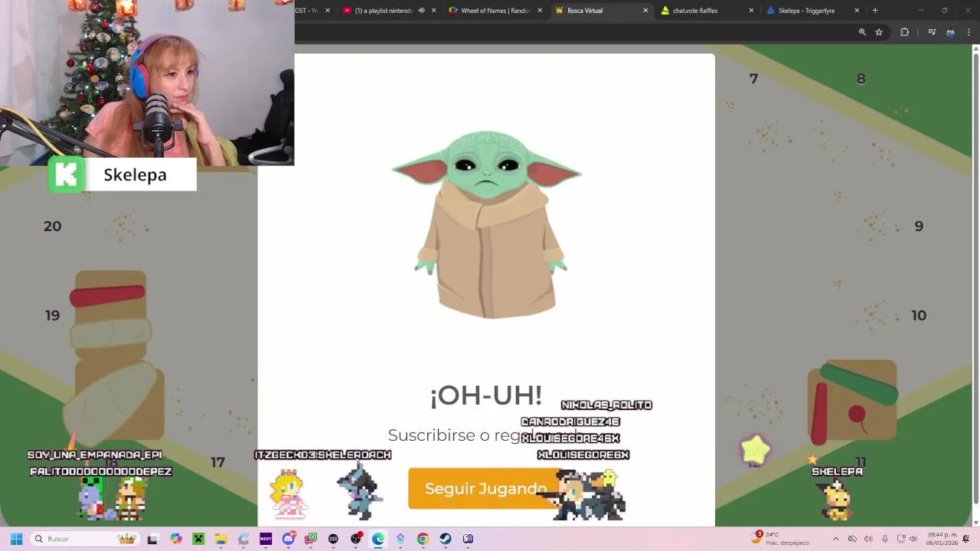Bookmark this page with the star icon

[x=879, y=32]
